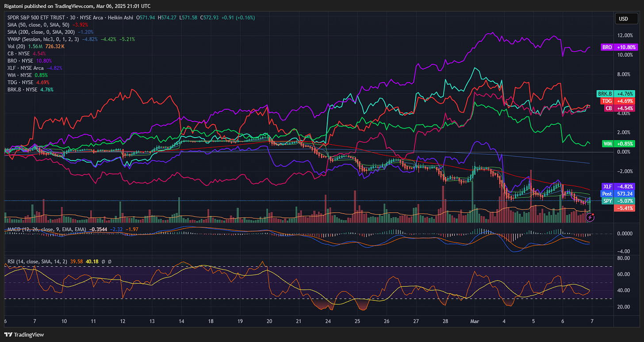Select the RSI (14, close, SMA, 14, 2) legend

[x=37, y=261]
